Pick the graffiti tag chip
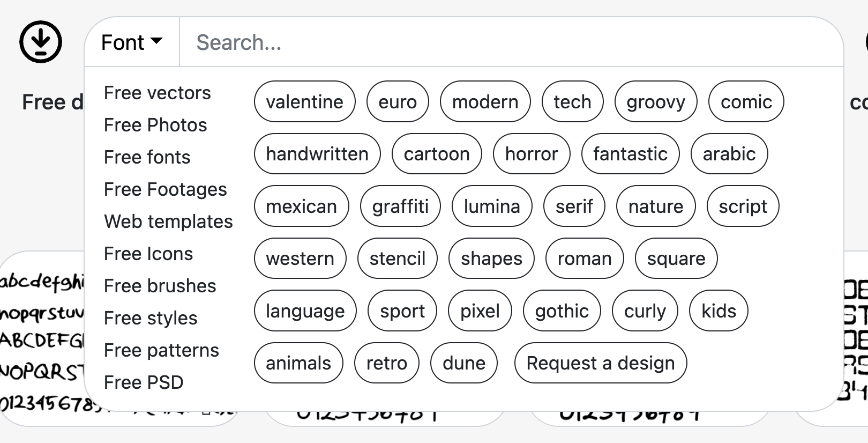This screenshot has height=443, width=868. [x=400, y=206]
